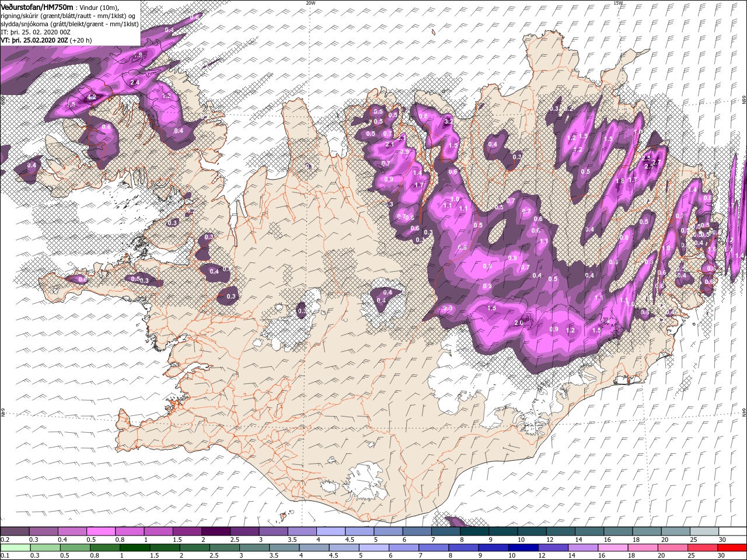Click the 20W longitude label
This screenshot has width=747, height=560.
310,3
